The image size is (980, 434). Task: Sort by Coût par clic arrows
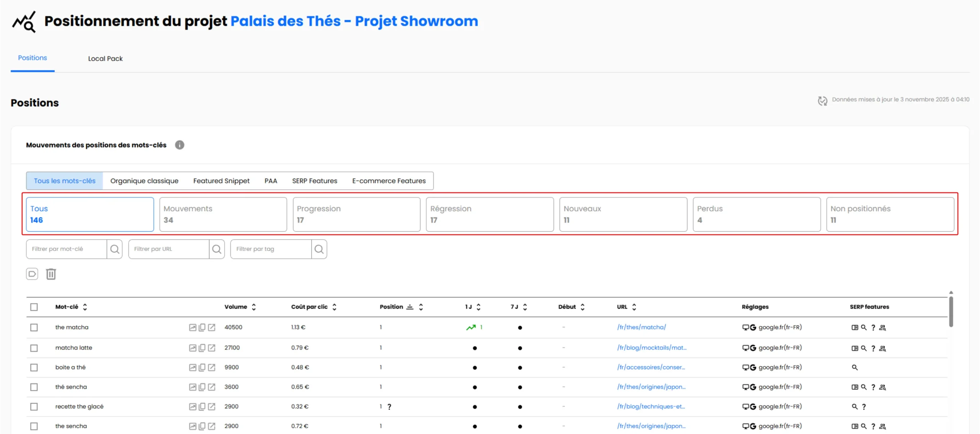[334, 307]
